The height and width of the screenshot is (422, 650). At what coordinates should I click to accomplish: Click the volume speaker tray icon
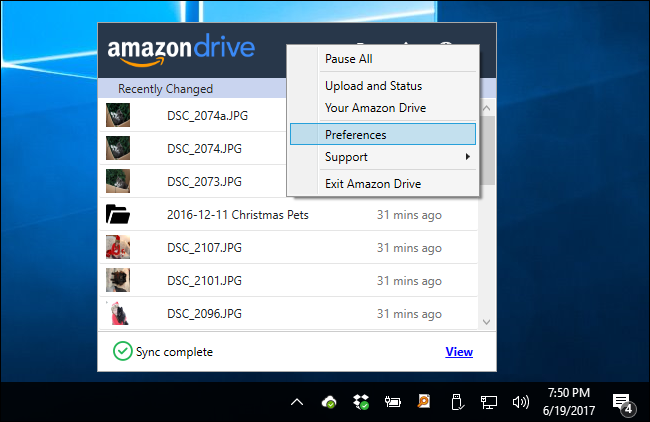pos(521,402)
